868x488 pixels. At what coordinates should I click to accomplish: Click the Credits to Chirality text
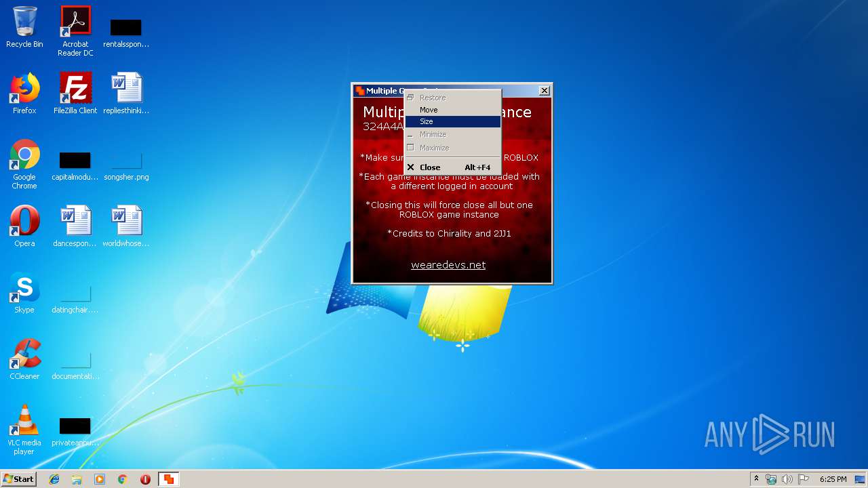pyautogui.click(x=449, y=233)
